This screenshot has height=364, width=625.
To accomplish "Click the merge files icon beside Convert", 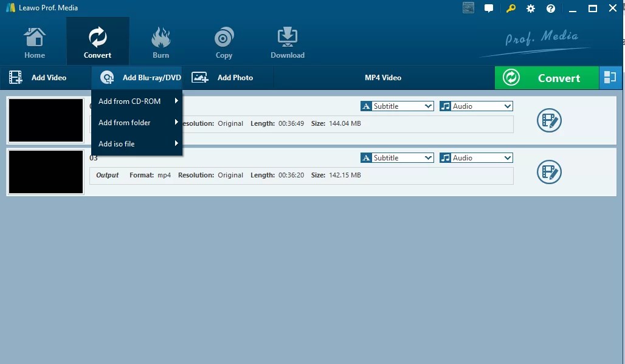I will (x=610, y=77).
